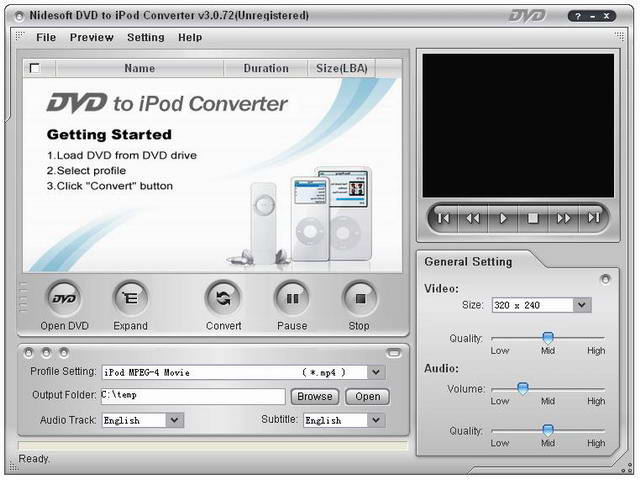
Task: Click the Browse button for output folder
Action: [x=315, y=396]
